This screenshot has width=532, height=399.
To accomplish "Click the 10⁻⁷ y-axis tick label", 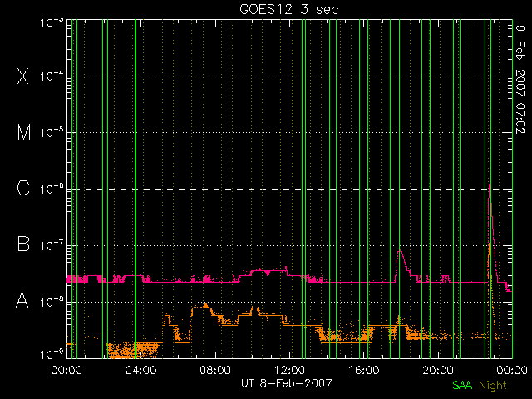I will click(x=52, y=245).
